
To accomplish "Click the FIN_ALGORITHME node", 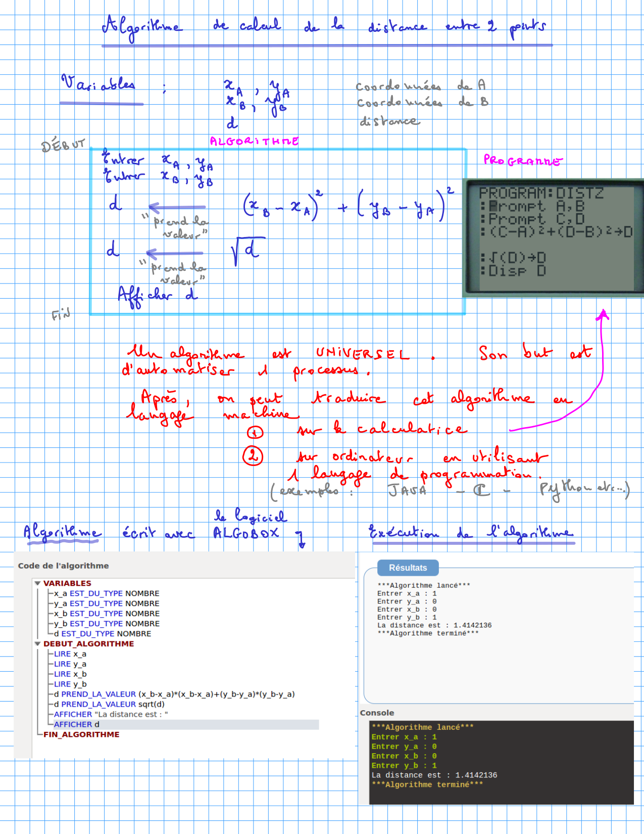I will click(x=81, y=734).
